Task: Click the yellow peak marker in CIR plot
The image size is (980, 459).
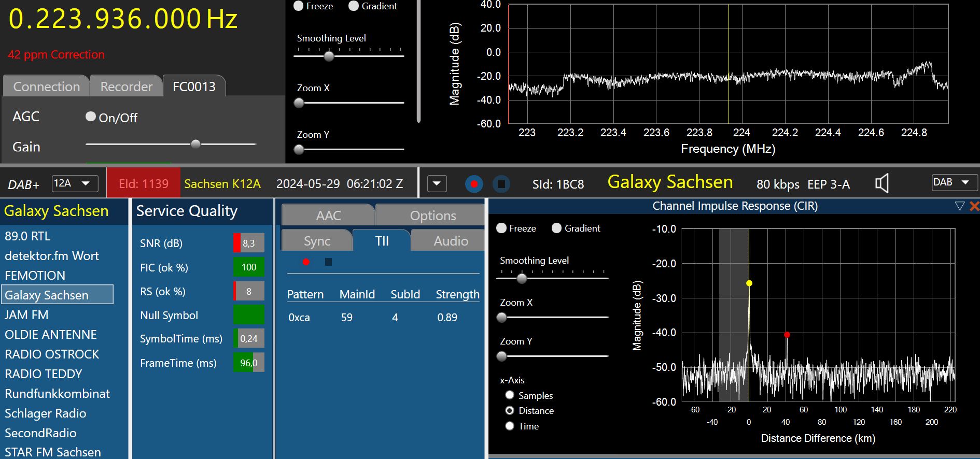Action: point(749,283)
